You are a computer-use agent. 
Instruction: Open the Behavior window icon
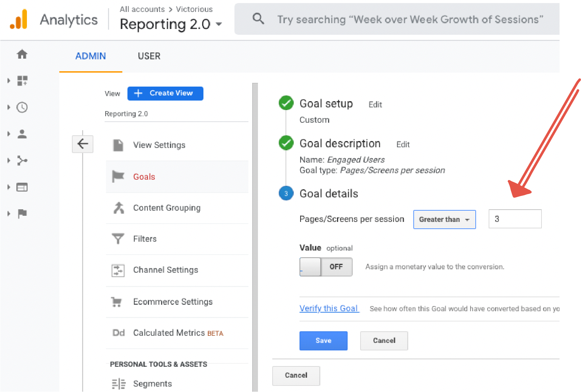pos(22,187)
